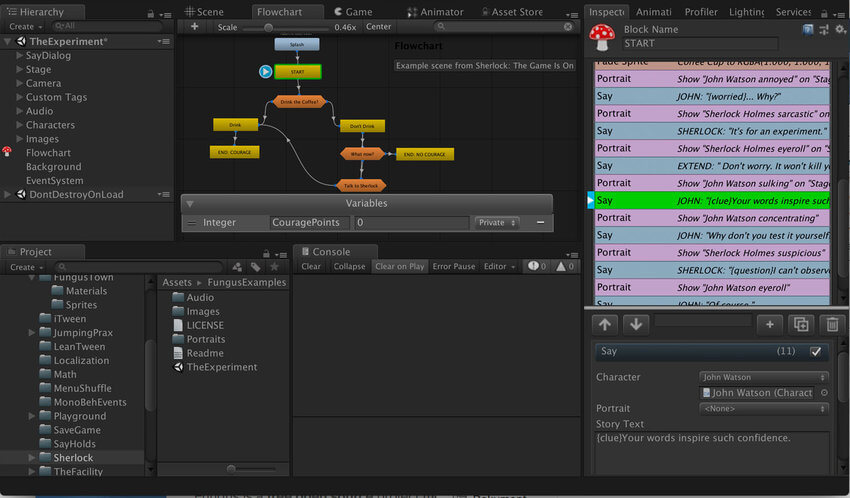Switch to the Game tab
The height and width of the screenshot is (498, 850).
353,12
